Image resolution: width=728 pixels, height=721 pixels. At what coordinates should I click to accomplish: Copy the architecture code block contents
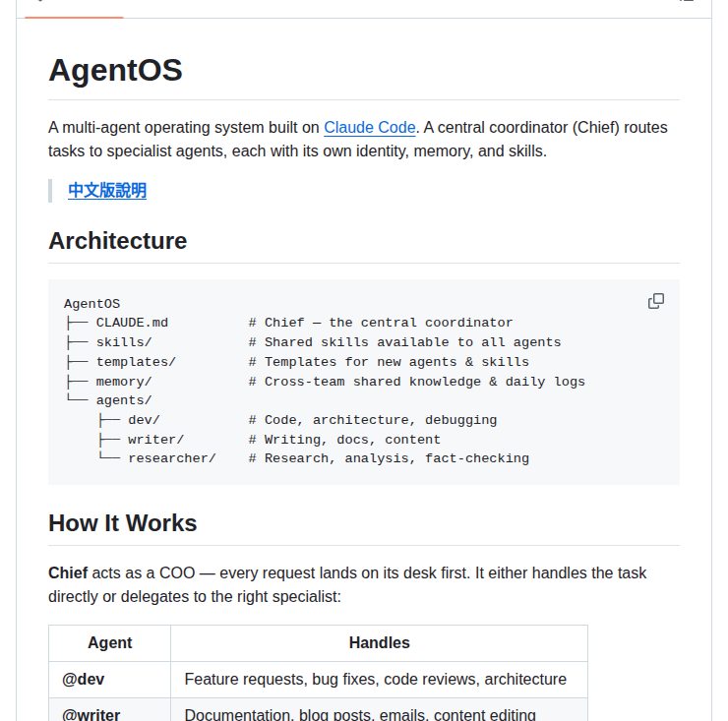click(x=655, y=301)
